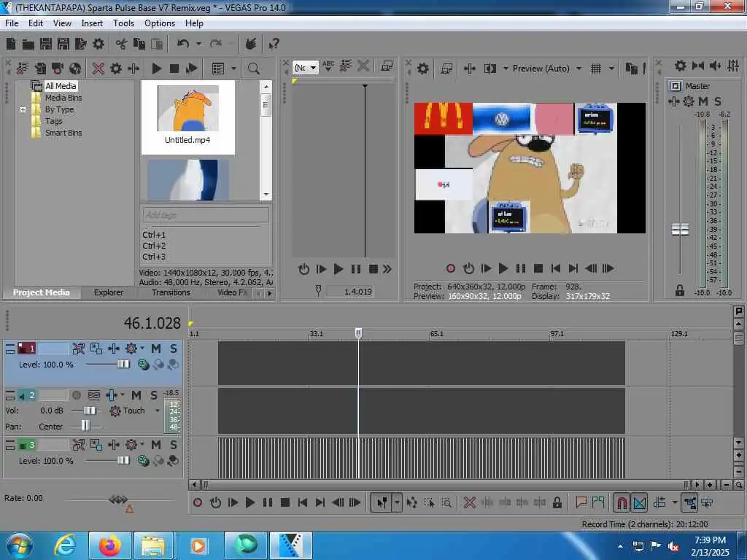Open the Preview (Auto) quality dropdown

point(578,69)
